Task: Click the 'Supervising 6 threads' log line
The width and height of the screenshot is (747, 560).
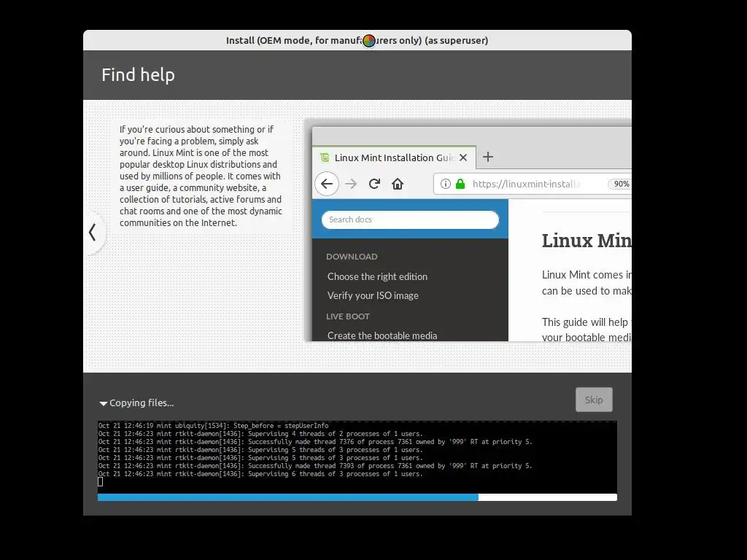Action: (260, 474)
